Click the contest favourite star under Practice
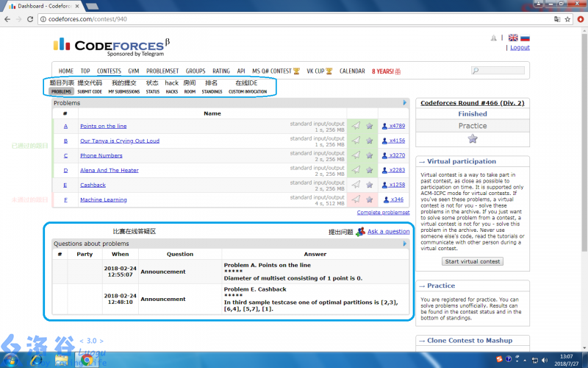The height and width of the screenshot is (368, 588). [473, 138]
